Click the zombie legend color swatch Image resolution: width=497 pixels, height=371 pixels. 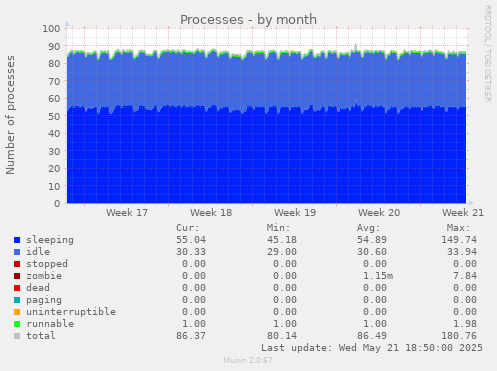[x=17, y=276]
